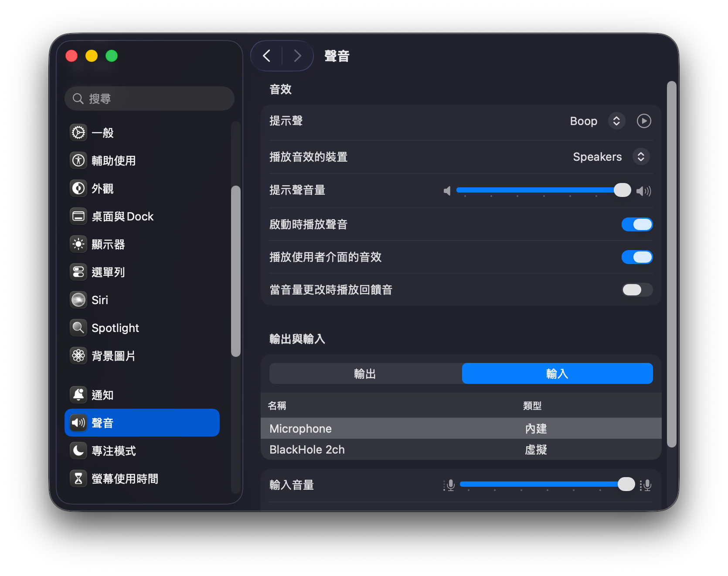
Task: Go back with the left chevron
Action: point(267,56)
